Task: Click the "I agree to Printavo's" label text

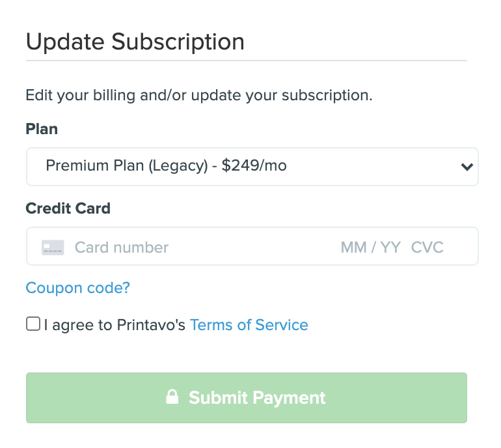Action: (115, 325)
